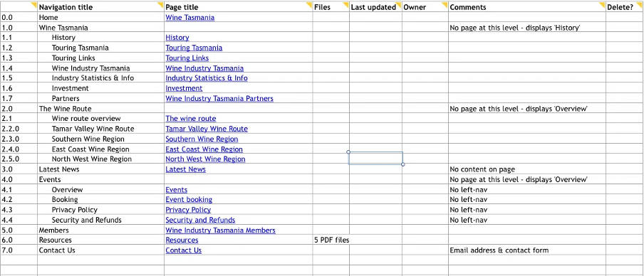644x276 pixels.
Task: Open the Industry Statistics & Info link
Action: (x=207, y=78)
